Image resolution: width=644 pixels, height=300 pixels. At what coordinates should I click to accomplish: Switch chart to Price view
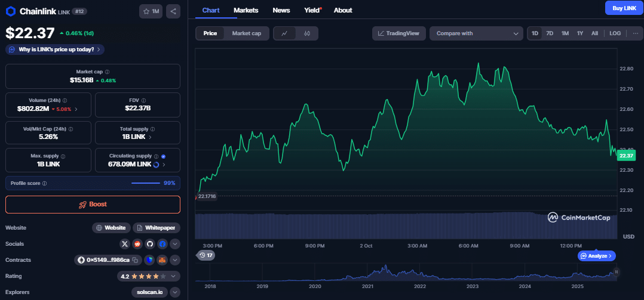pyautogui.click(x=210, y=33)
